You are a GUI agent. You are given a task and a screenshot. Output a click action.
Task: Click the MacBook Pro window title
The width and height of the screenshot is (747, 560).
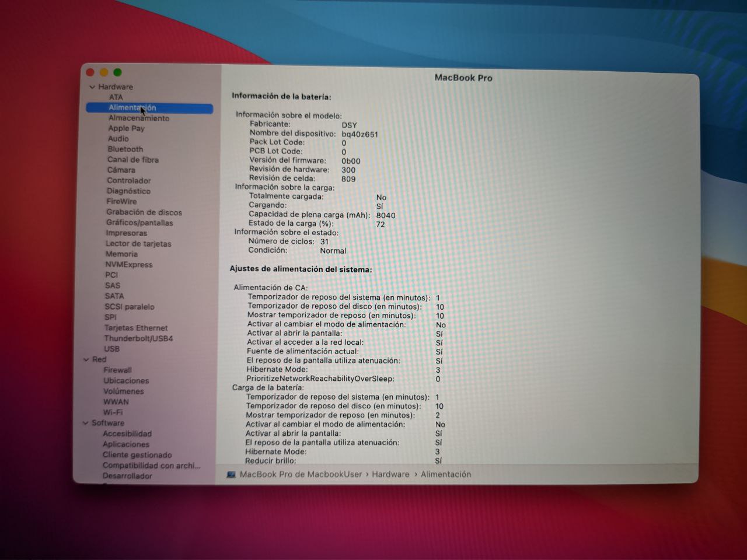[x=463, y=78]
